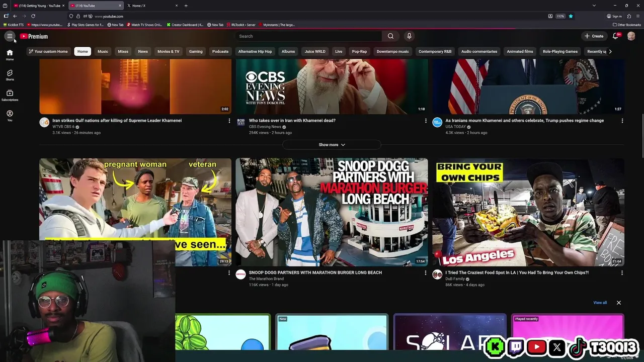Click the YouTube Premium logo

(34, 36)
